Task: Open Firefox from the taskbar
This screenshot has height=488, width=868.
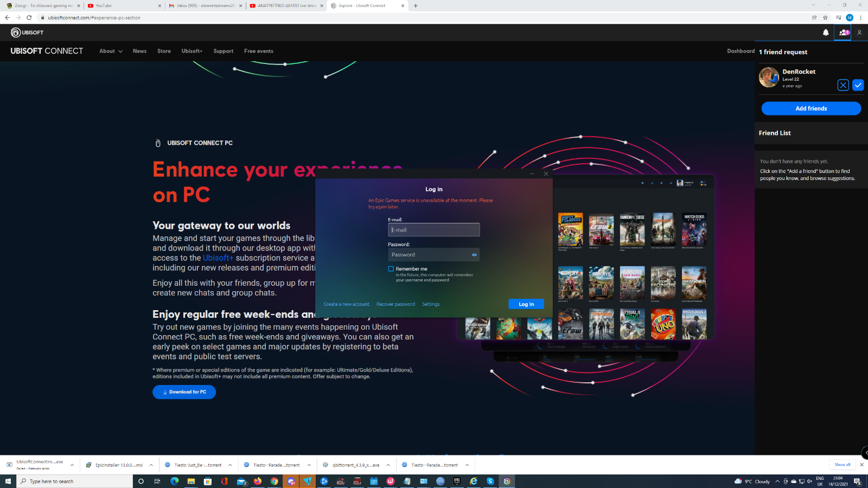Action: tap(257, 481)
